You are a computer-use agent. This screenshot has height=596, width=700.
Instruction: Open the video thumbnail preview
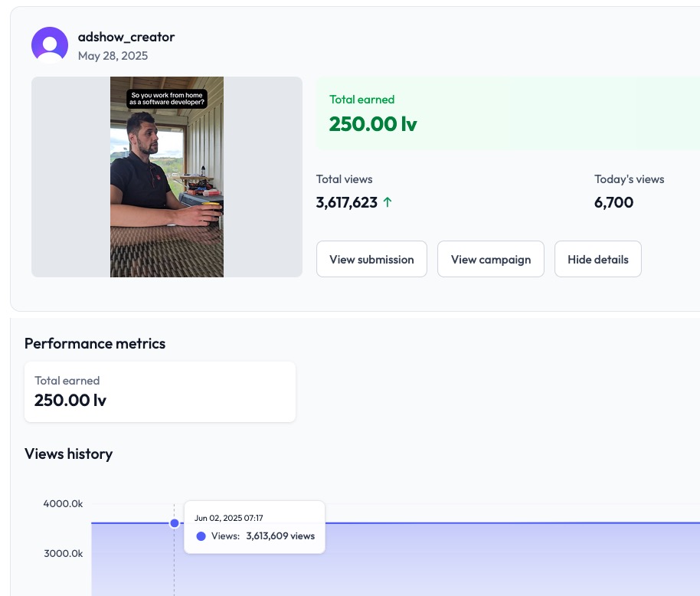pos(167,177)
